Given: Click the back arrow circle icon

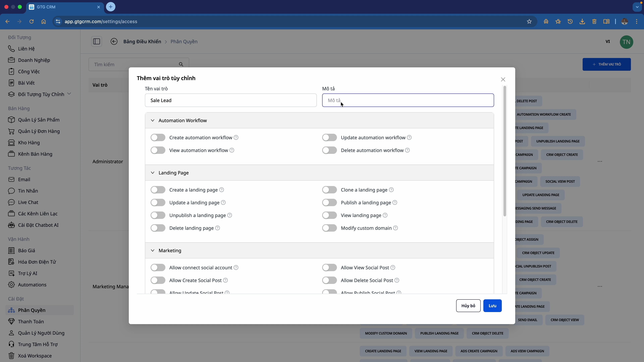Looking at the screenshot, I should 114,41.
